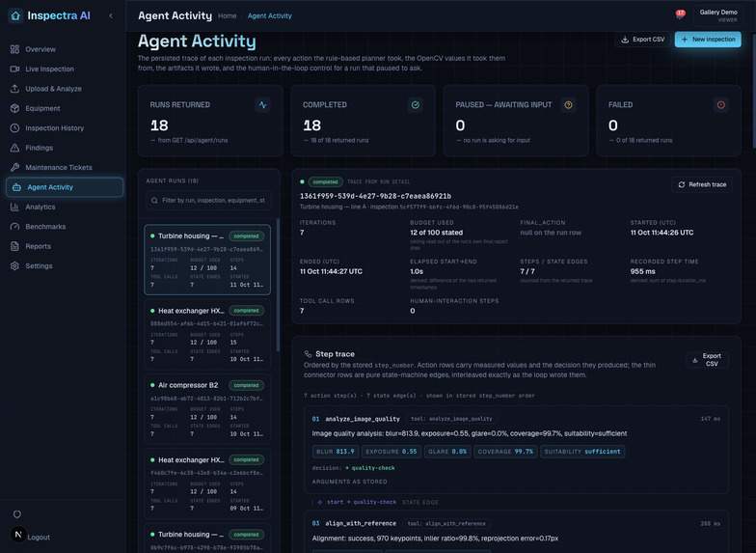Click the Upload & Analyze upload icon
The image size is (756, 553).
15,89
